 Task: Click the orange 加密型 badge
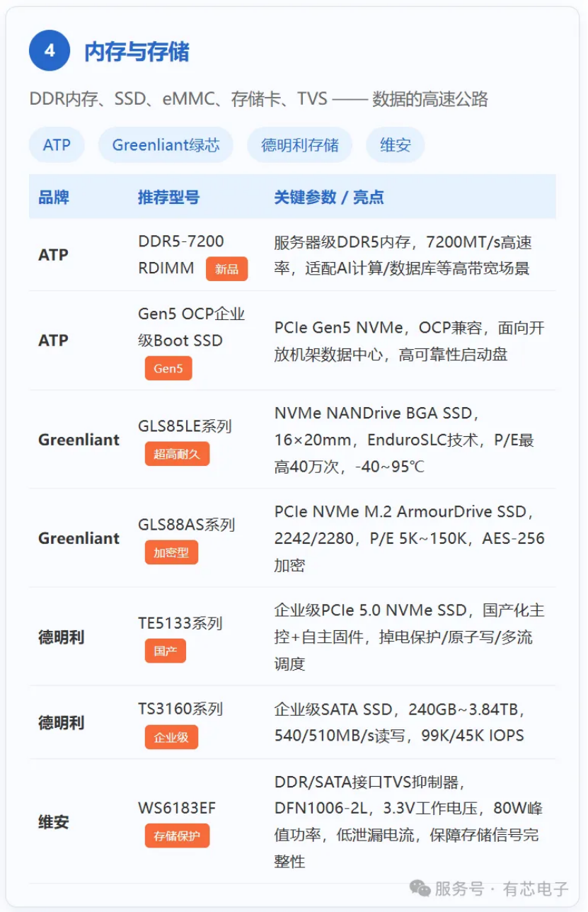click(171, 552)
